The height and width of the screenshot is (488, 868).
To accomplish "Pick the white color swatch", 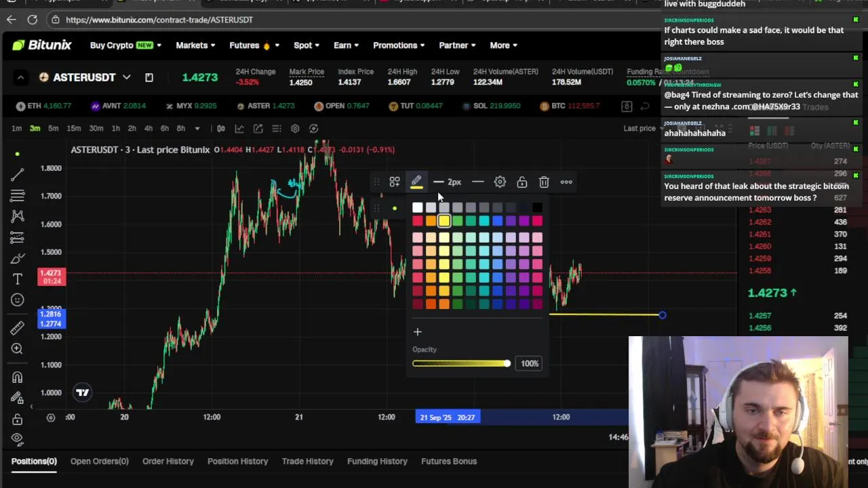I will 418,207.
